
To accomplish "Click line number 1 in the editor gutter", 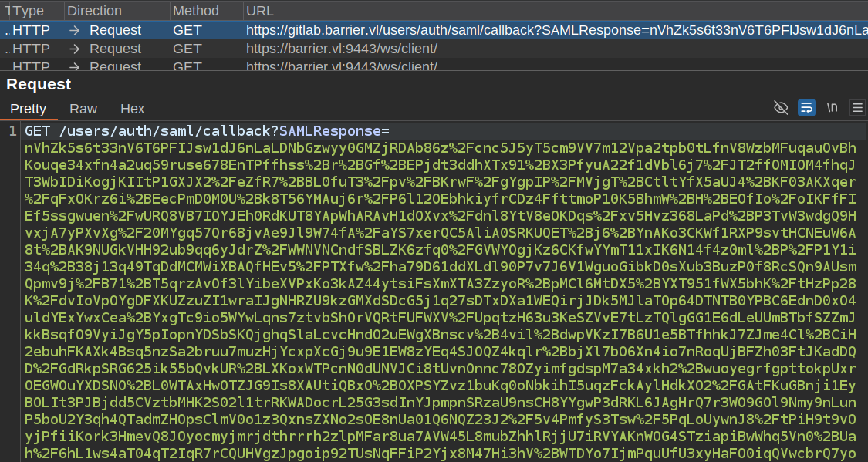I will (12, 131).
